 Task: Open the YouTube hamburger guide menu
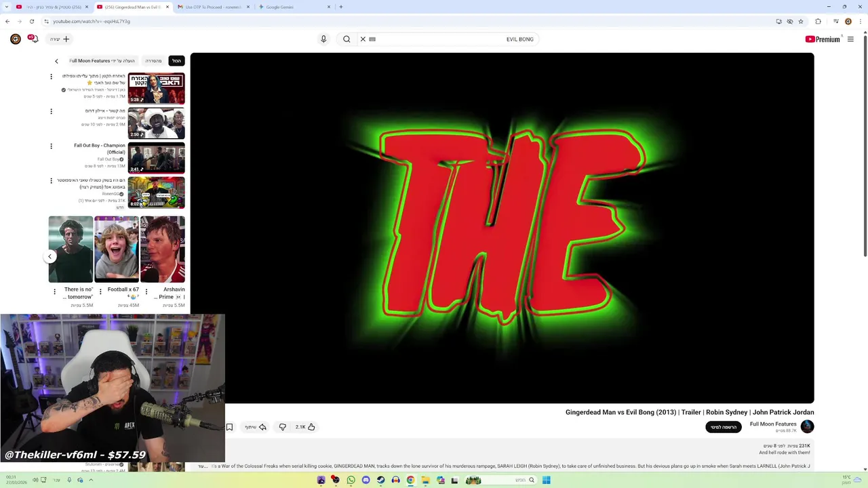point(850,39)
